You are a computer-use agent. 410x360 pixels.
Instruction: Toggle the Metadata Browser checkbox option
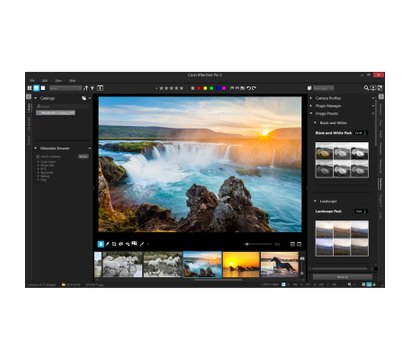tap(38, 156)
